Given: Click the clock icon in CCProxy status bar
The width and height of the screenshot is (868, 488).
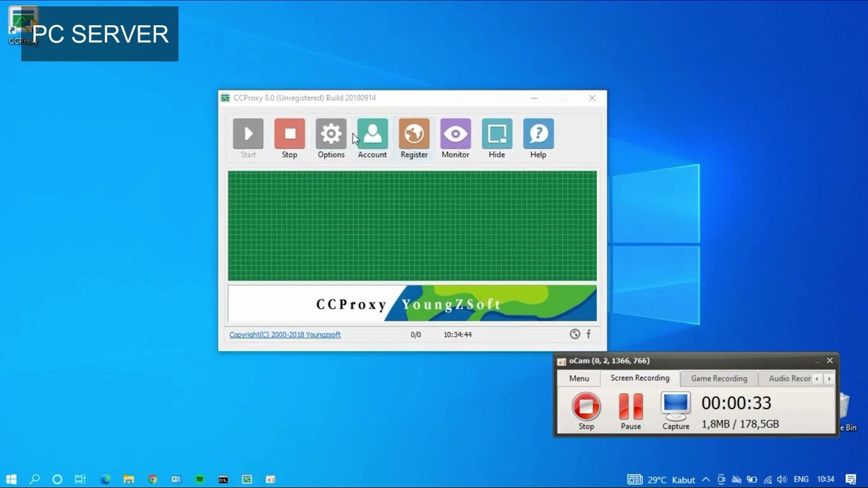Looking at the screenshot, I should 575,334.
